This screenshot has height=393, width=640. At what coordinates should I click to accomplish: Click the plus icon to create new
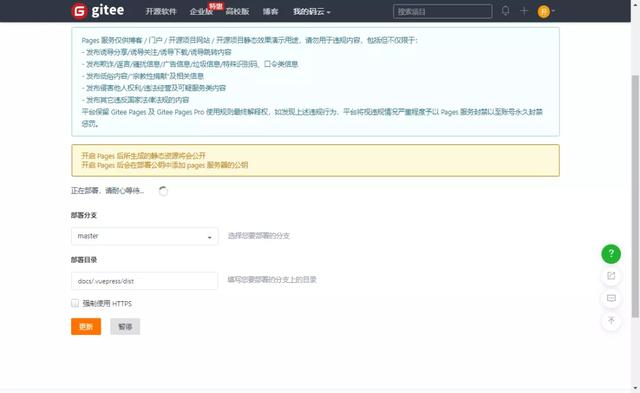[524, 11]
